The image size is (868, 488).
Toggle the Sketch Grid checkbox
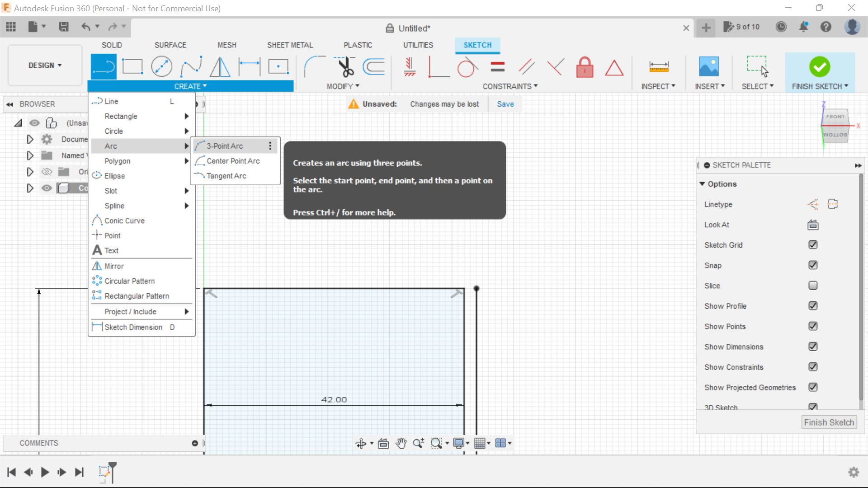point(813,245)
